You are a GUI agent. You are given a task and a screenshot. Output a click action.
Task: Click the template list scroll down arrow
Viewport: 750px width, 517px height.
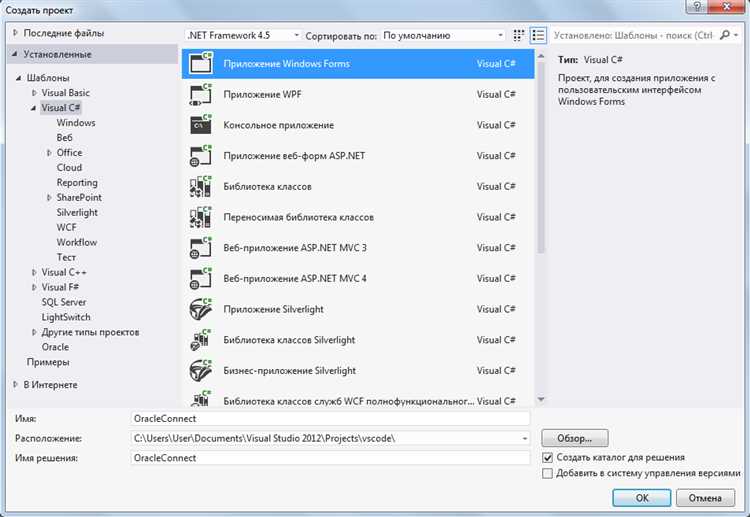click(x=541, y=399)
